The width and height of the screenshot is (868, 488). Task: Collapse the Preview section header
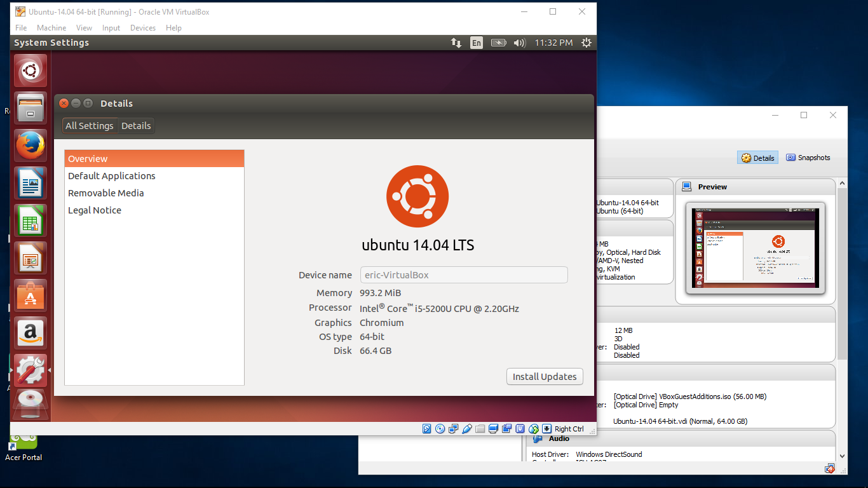(x=756, y=187)
